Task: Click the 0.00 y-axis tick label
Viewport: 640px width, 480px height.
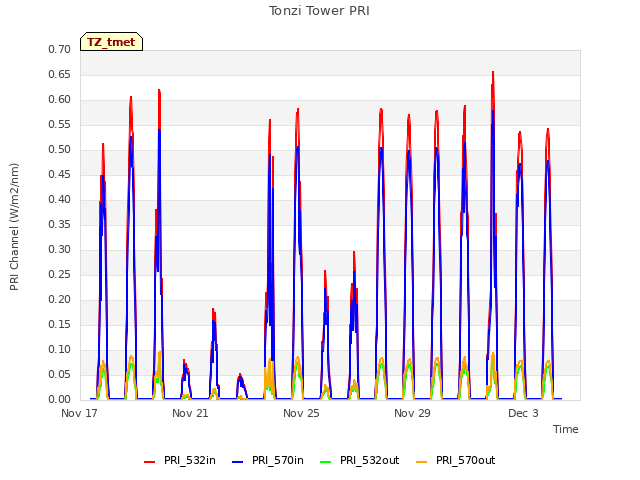Action: point(60,399)
